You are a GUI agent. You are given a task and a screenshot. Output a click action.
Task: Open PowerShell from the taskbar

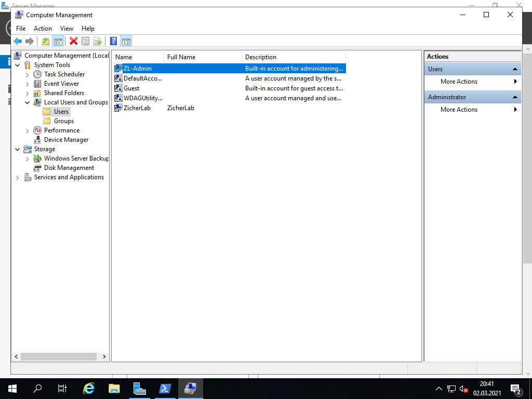pos(165,389)
